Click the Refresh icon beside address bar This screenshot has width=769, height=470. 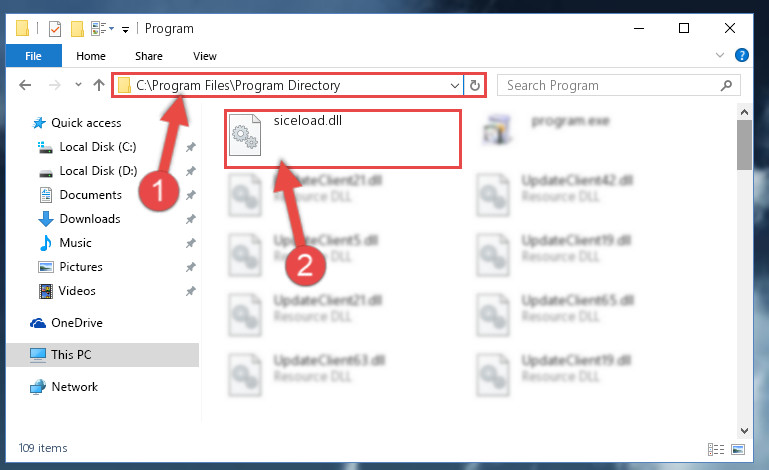pyautogui.click(x=474, y=85)
